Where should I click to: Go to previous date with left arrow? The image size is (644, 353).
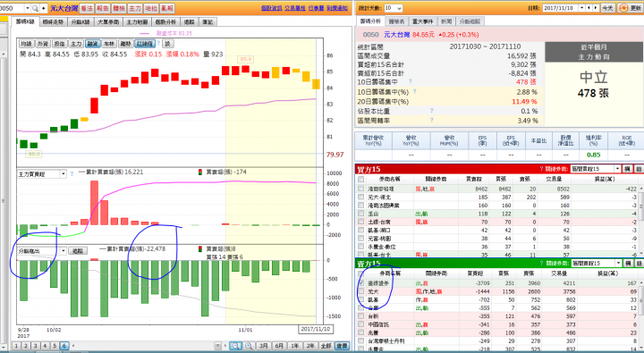pos(589,8)
